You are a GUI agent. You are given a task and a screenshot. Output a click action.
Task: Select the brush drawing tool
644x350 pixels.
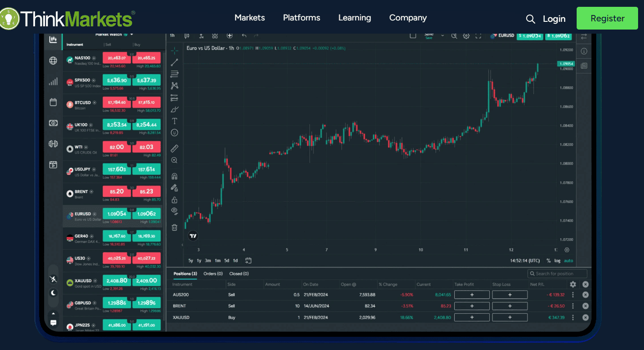point(174,109)
